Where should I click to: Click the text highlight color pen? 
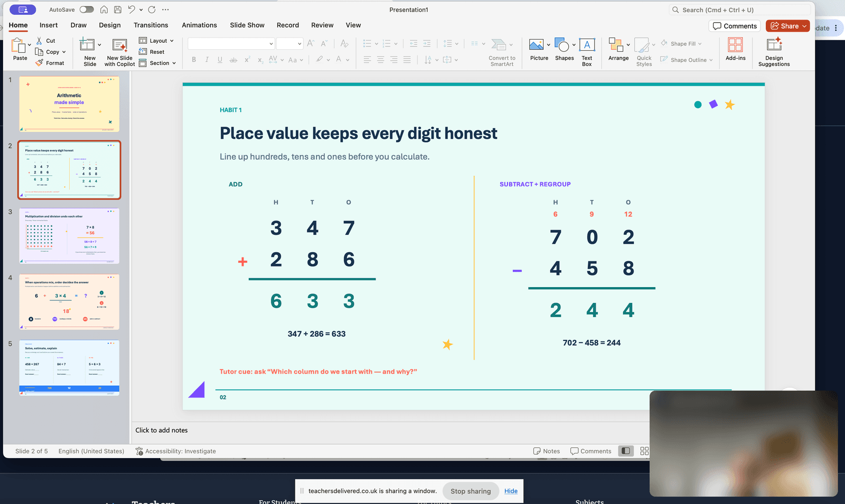point(320,59)
